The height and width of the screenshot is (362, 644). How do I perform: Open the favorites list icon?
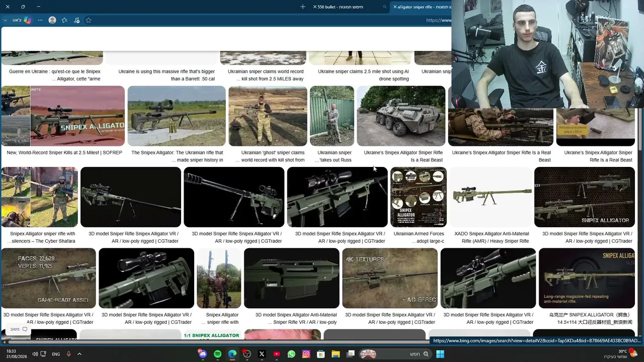click(64, 20)
